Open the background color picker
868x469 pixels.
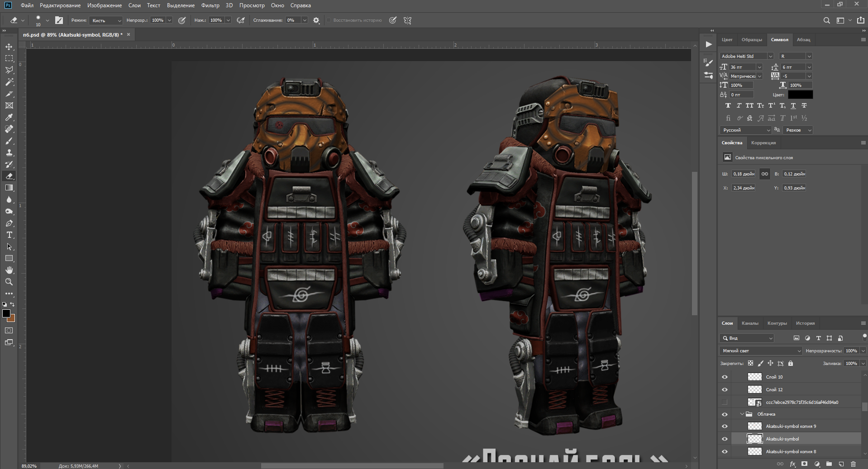click(x=13, y=319)
